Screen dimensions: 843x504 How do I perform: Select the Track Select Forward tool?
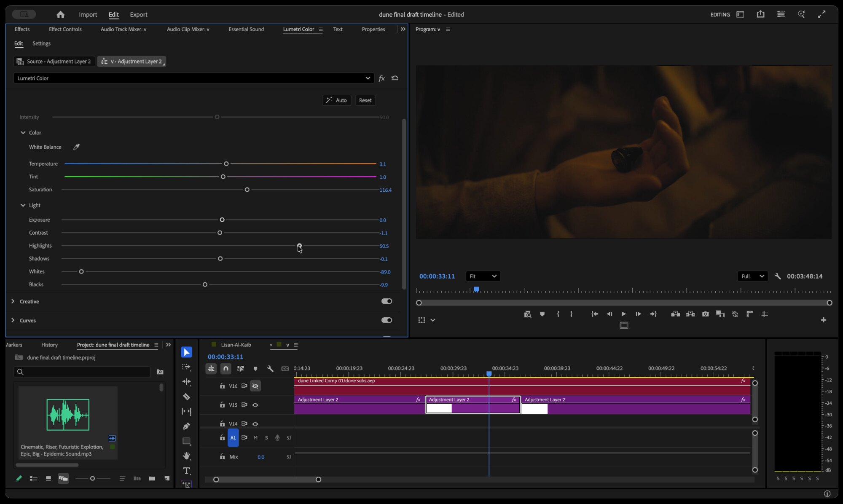point(186,367)
